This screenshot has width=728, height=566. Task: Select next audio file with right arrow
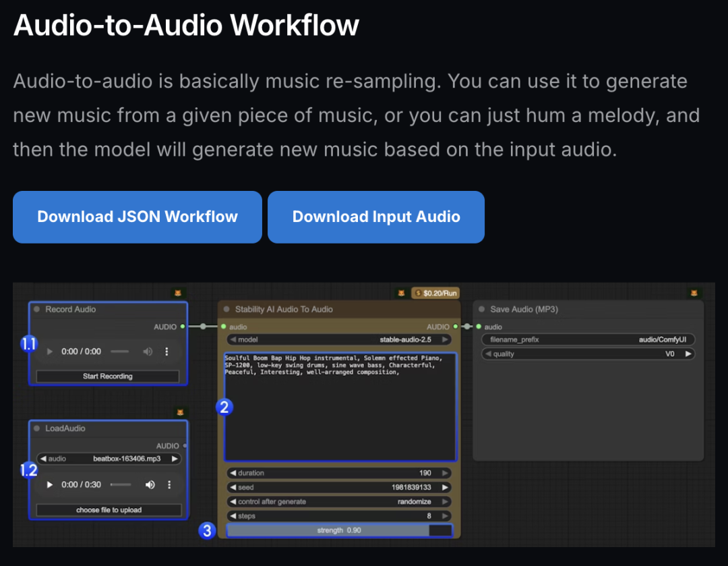click(x=175, y=459)
